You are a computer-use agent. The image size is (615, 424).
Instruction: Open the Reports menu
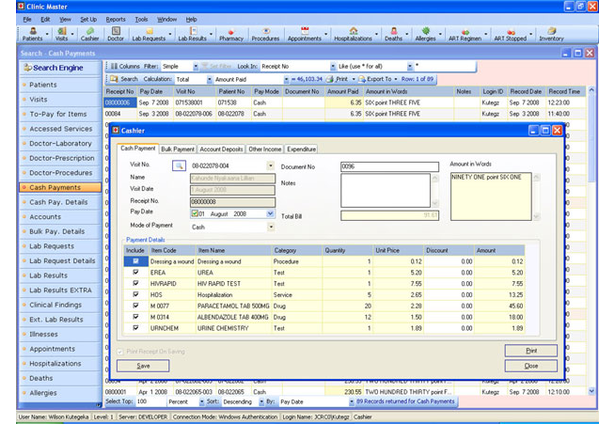[x=115, y=19]
